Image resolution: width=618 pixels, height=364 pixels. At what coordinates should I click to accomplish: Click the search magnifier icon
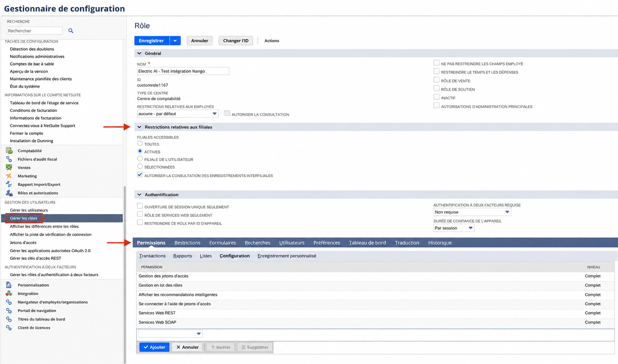click(71, 31)
